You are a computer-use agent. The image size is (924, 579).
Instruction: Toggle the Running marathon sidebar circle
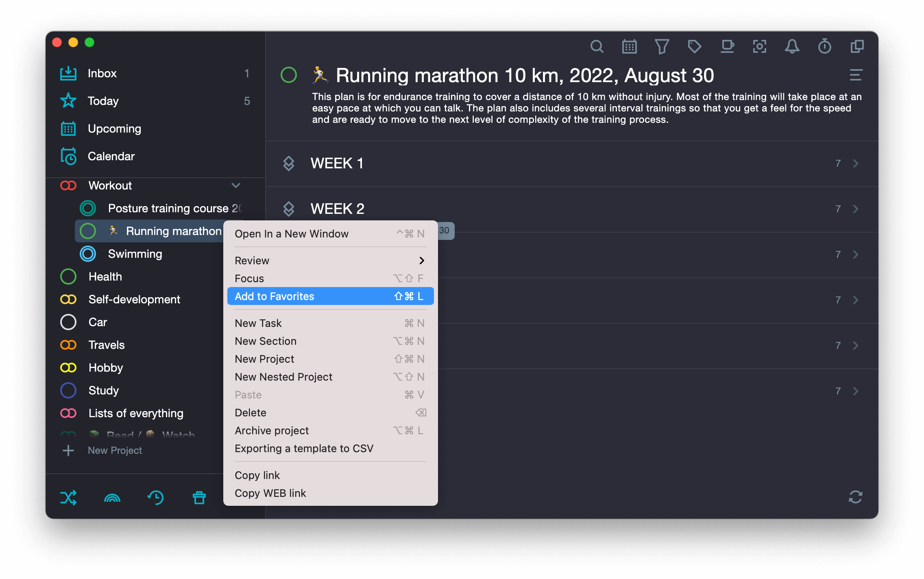coord(88,231)
